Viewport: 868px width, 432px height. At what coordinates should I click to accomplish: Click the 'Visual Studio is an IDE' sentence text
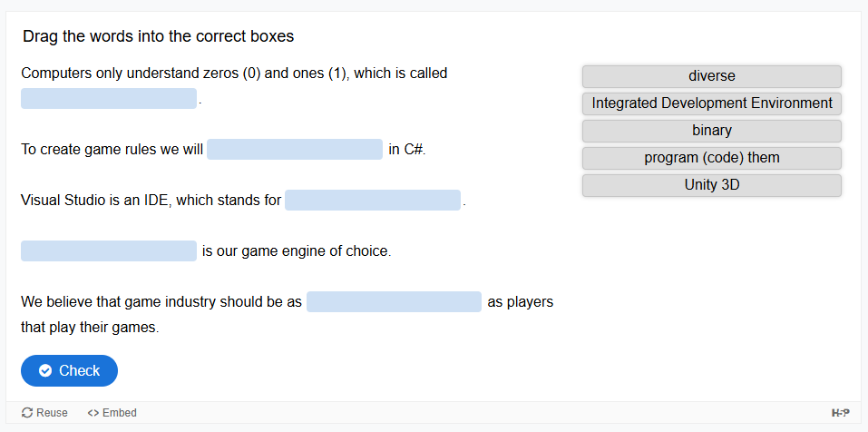pyautogui.click(x=151, y=201)
